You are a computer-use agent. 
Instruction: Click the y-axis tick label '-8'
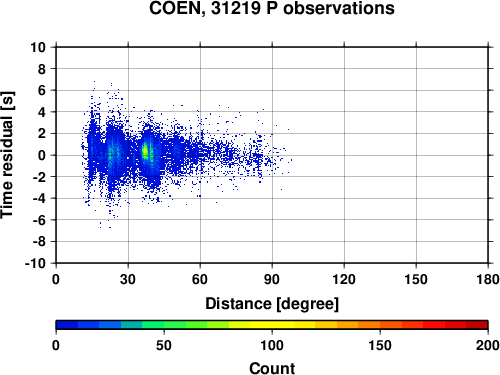click(x=39, y=242)
